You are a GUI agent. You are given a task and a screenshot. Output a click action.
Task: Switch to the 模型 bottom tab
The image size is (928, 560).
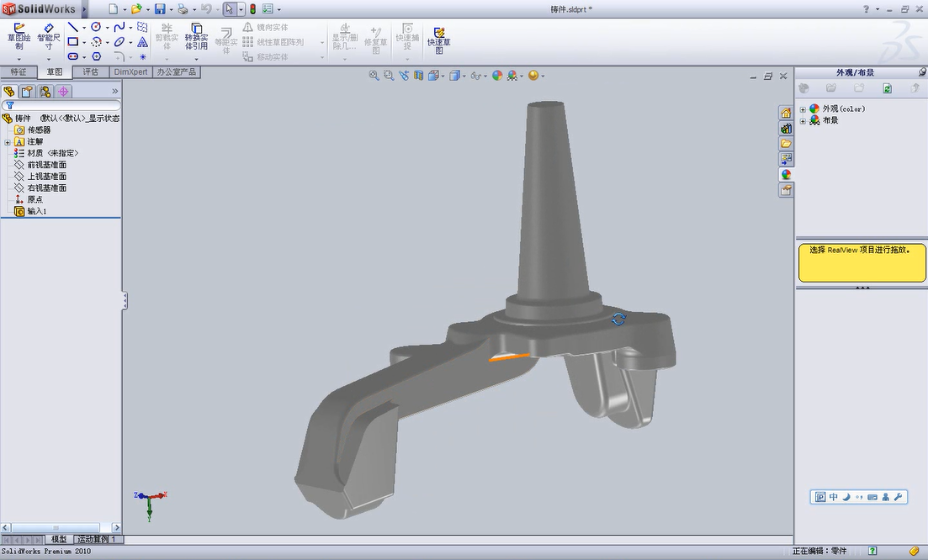[59, 539]
